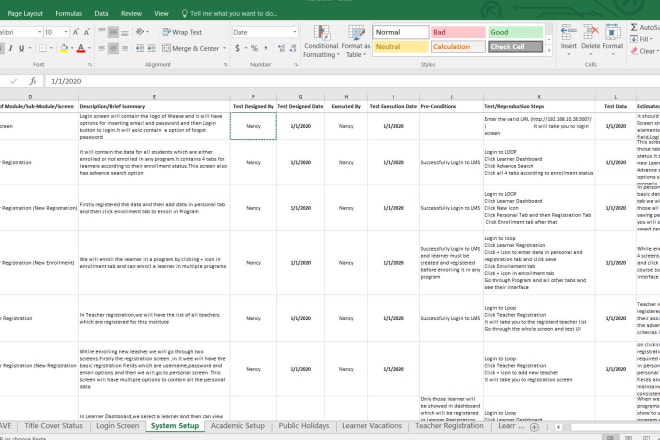Apply yellow fill color bucket

click(64, 48)
